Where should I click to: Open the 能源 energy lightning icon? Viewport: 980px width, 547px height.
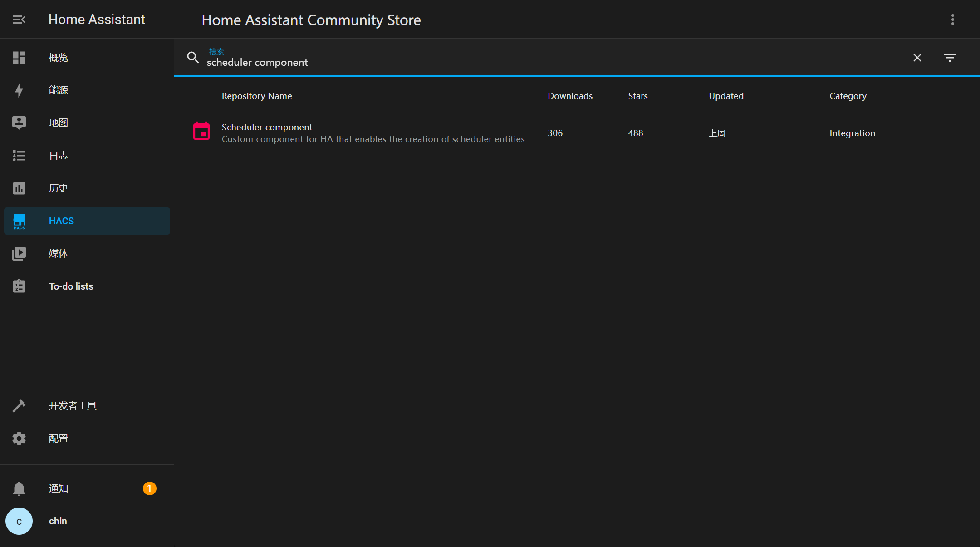[x=19, y=90]
